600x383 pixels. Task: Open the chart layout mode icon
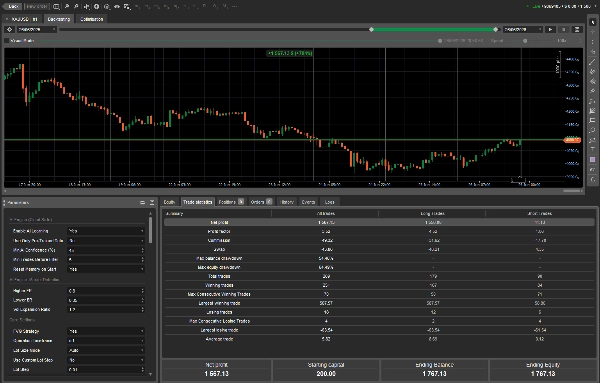(x=56, y=7)
